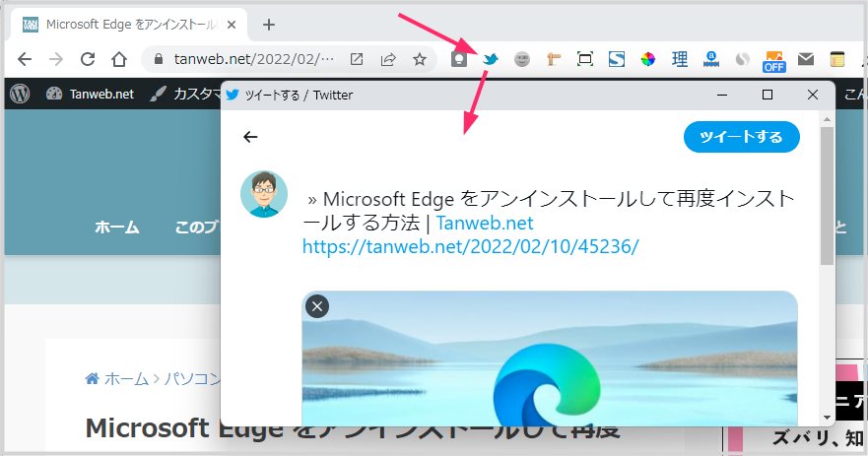Minimize the Twitter popup window
The width and height of the screenshot is (868, 456).
(x=722, y=95)
